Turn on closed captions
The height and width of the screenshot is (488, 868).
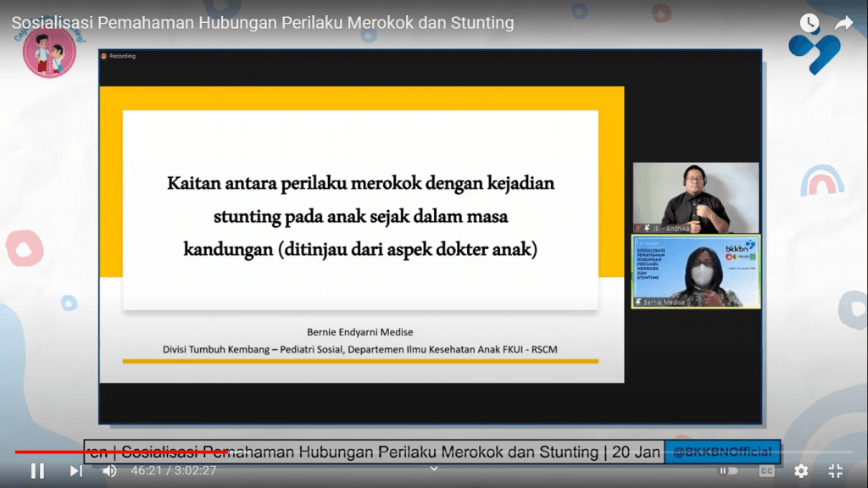766,471
